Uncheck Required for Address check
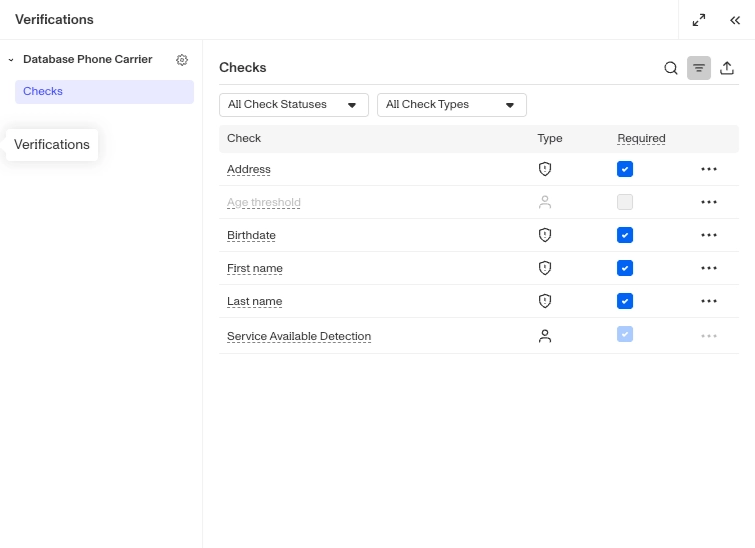Image resolution: width=755 pixels, height=548 pixels. tap(625, 169)
